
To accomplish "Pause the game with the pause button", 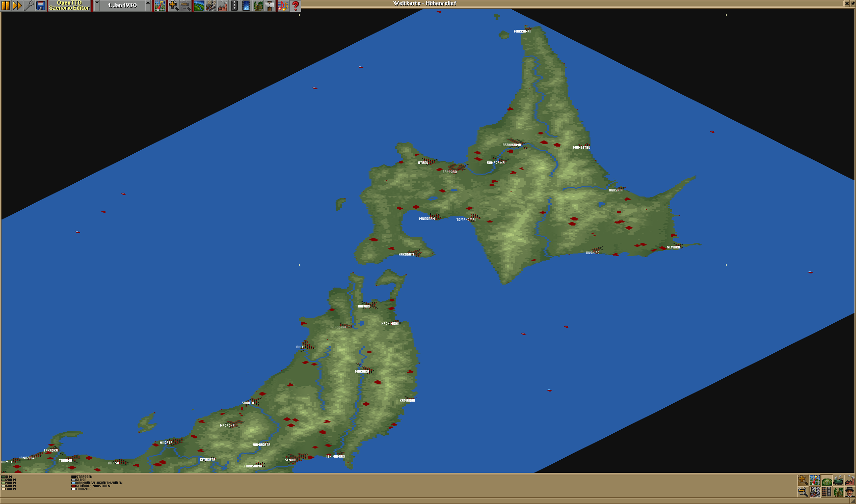I will coord(6,6).
